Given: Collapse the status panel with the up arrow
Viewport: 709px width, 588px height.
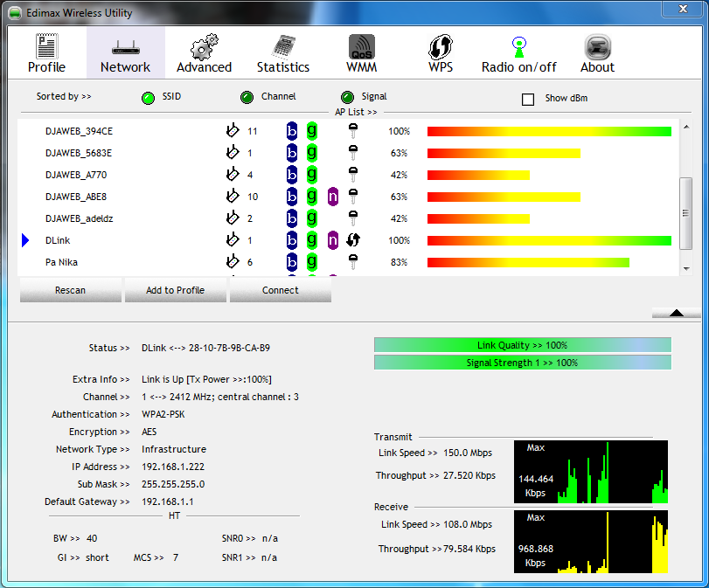Looking at the screenshot, I should [x=677, y=313].
